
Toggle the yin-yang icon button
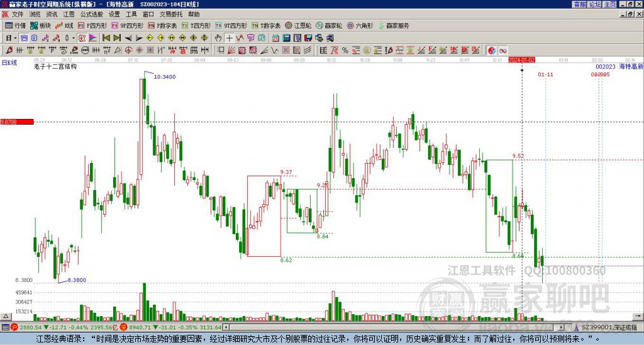click(x=492, y=50)
